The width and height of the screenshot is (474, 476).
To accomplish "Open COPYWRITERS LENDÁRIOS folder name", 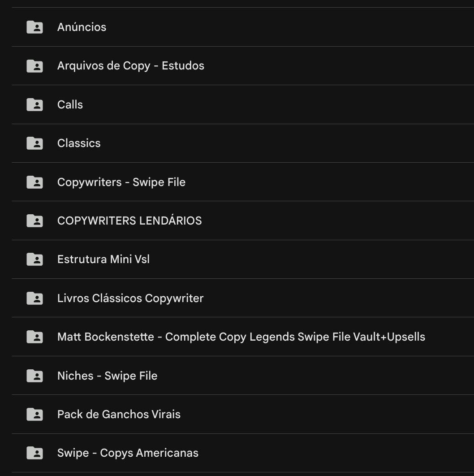I will (129, 221).
